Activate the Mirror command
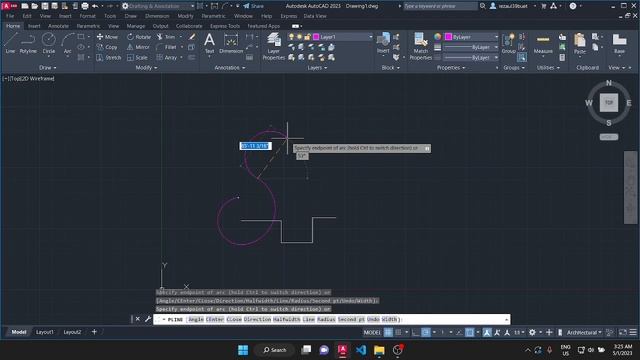Screen dimensions: 640x360 point(138,47)
